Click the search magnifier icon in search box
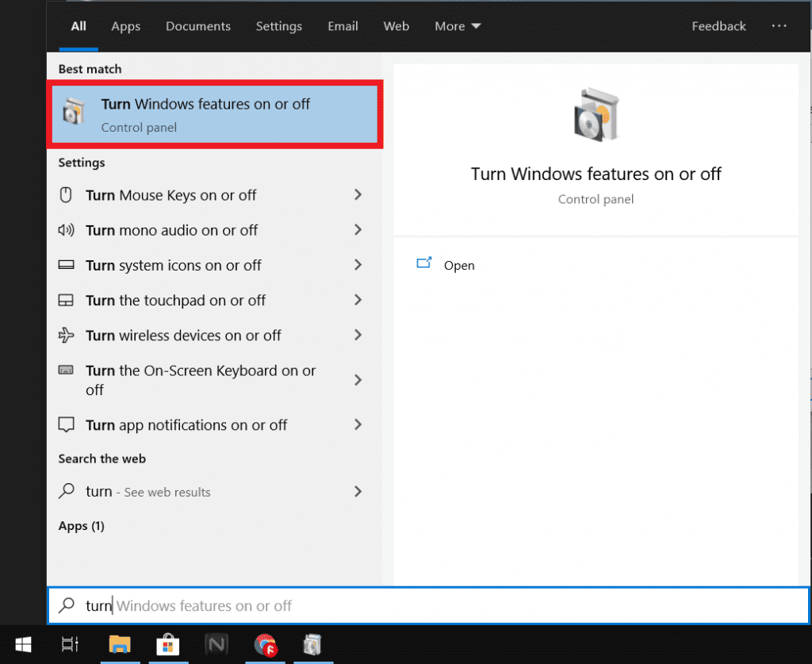 tap(67, 605)
